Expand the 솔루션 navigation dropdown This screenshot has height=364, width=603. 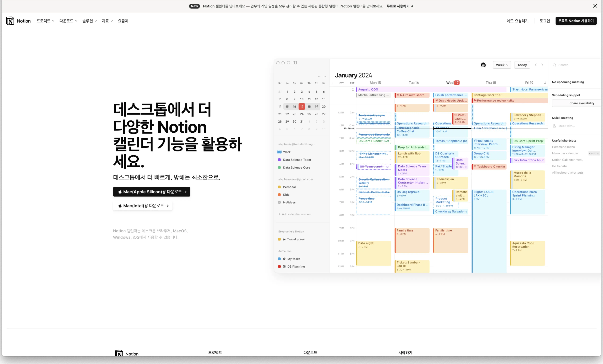tap(89, 21)
